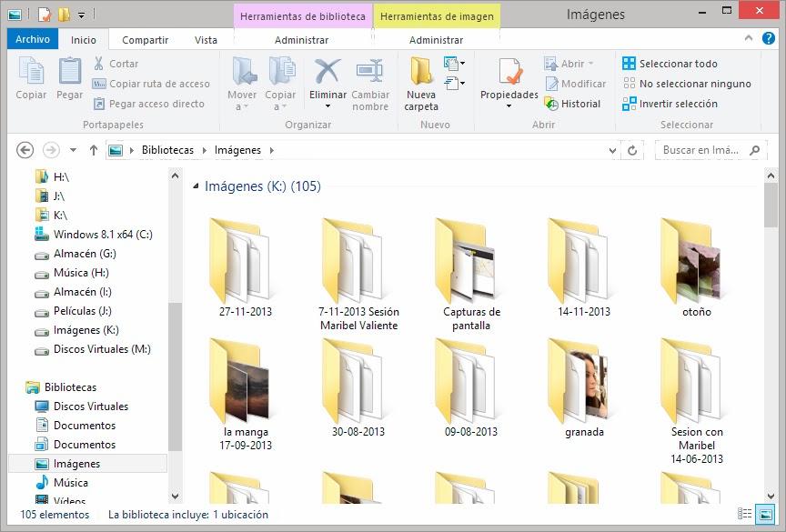Open Propiedades using its ribbon icon
Viewport: 786px width, 532px height.
[x=508, y=79]
